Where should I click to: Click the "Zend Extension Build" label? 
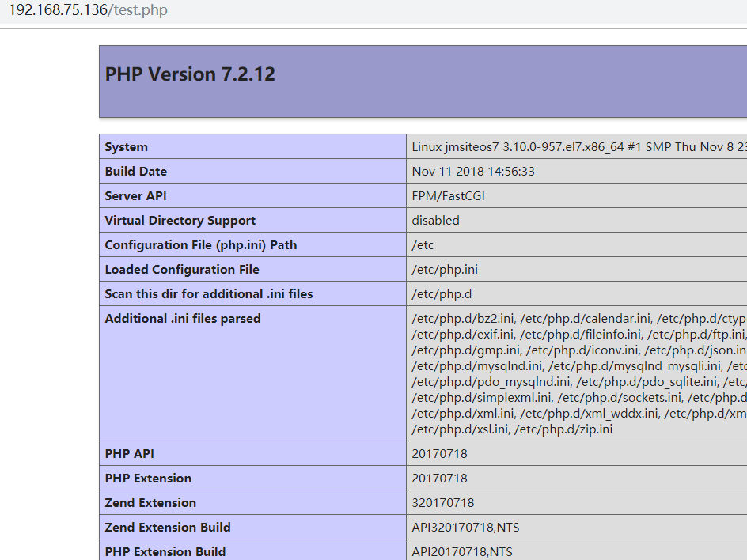pos(168,527)
